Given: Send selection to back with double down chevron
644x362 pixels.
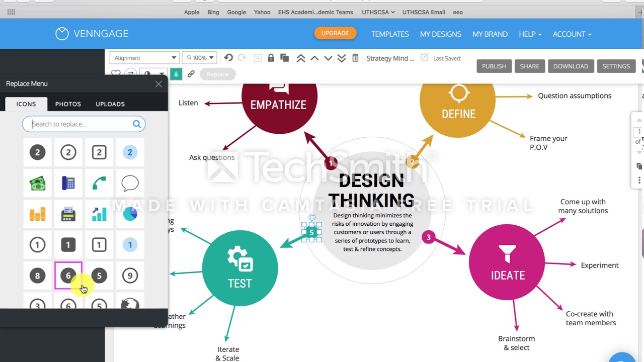Looking at the screenshot, I should (342, 58).
